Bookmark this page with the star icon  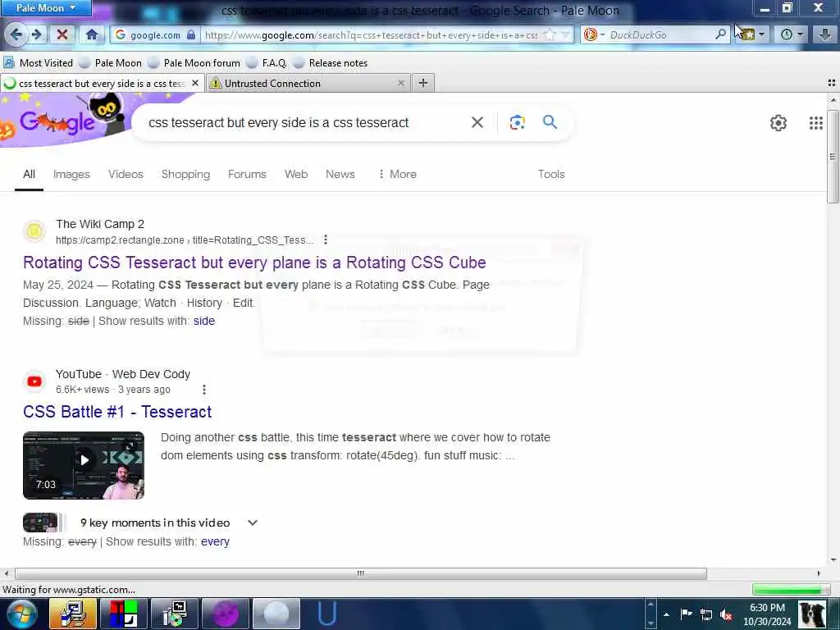[550, 34]
